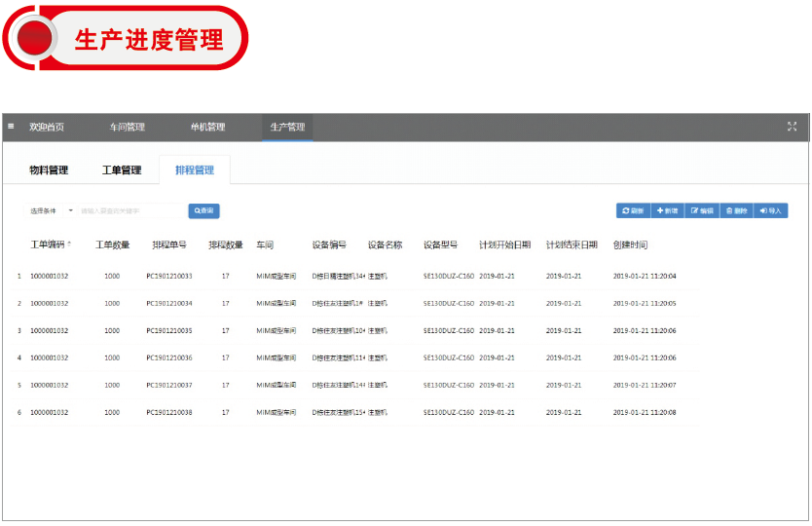Click the 设备名称 column header
This screenshot has height=526, width=812.
tap(385, 244)
